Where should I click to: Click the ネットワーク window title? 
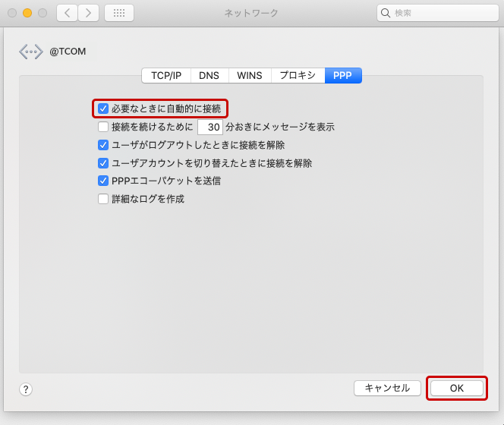(251, 13)
